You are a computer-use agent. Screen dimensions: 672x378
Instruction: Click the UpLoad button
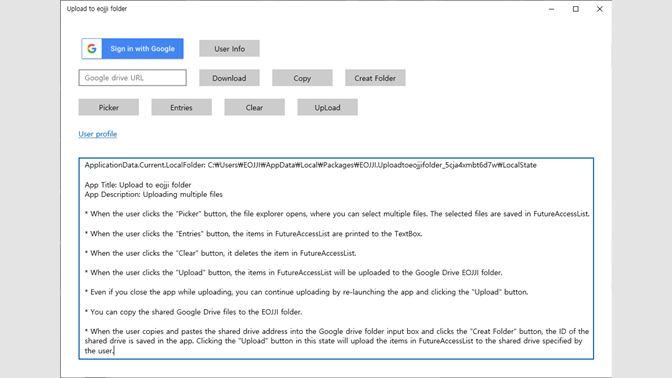[327, 108]
